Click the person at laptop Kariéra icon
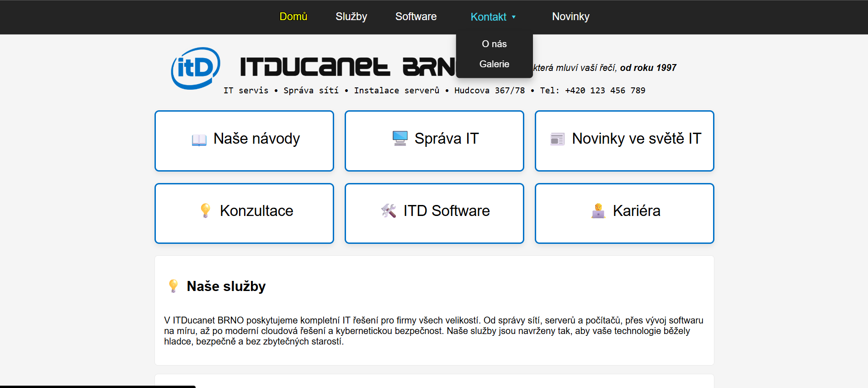The image size is (868, 388). tap(598, 211)
